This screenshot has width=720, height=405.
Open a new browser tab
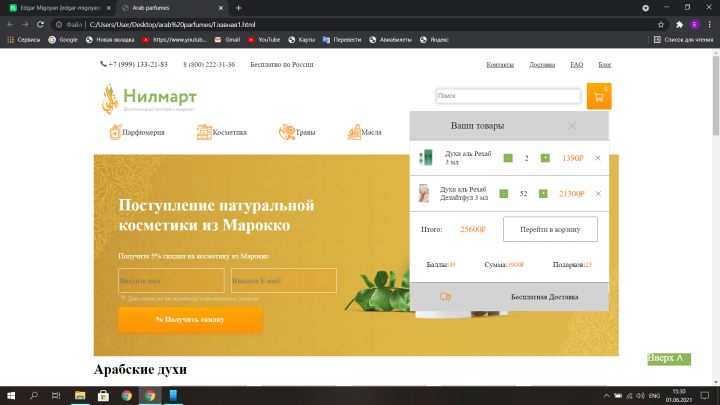pos(238,8)
